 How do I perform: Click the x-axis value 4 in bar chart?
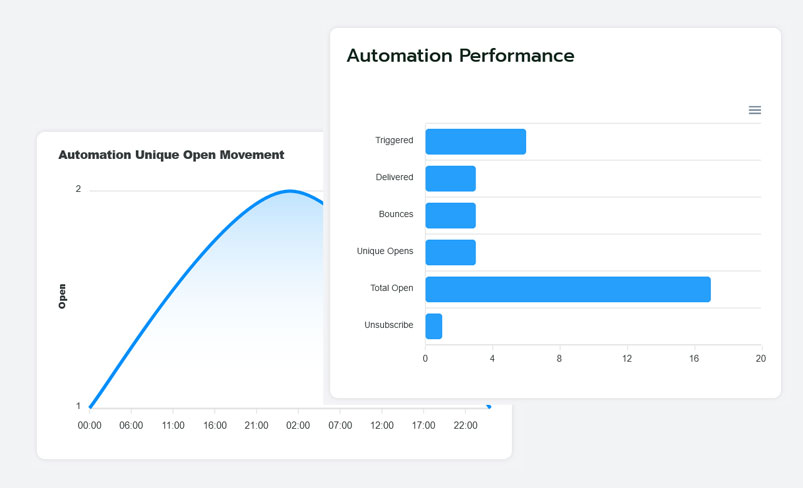pyautogui.click(x=492, y=358)
